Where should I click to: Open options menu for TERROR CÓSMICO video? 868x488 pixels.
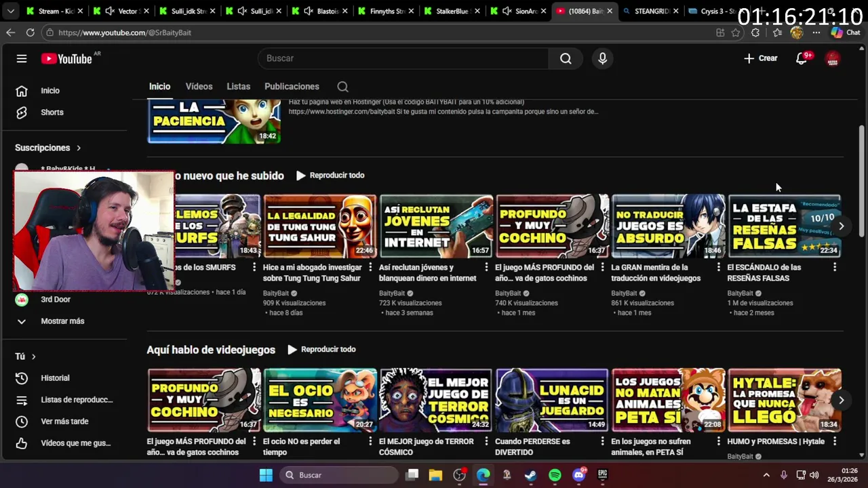pyautogui.click(x=486, y=442)
